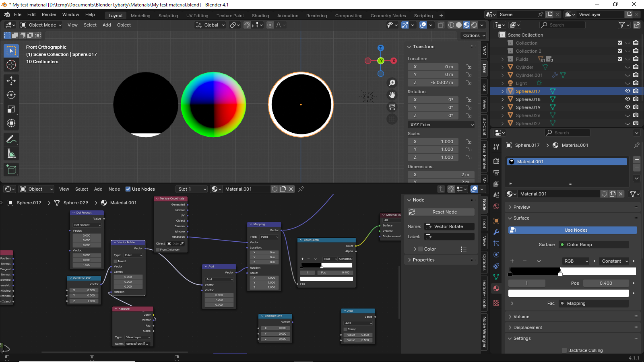Screen dimensions: 644x362
Task: Open the Geometry Nodes workspace tab
Action: tap(388, 16)
